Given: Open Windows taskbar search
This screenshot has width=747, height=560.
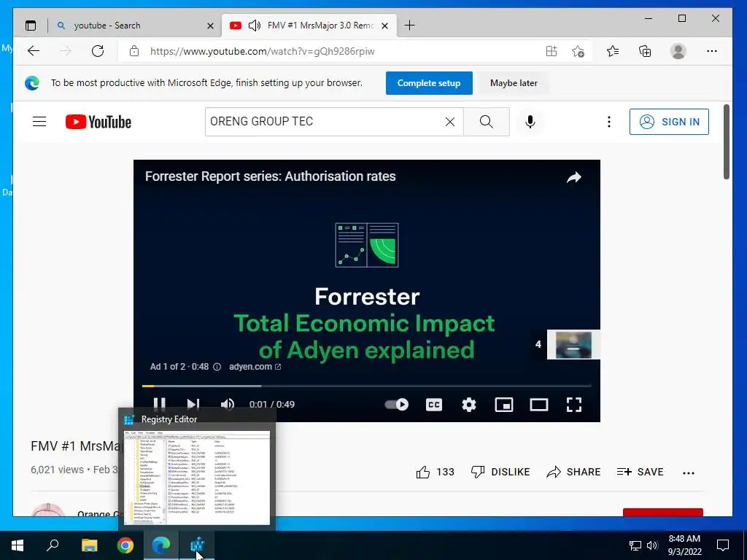Looking at the screenshot, I should (x=53, y=545).
